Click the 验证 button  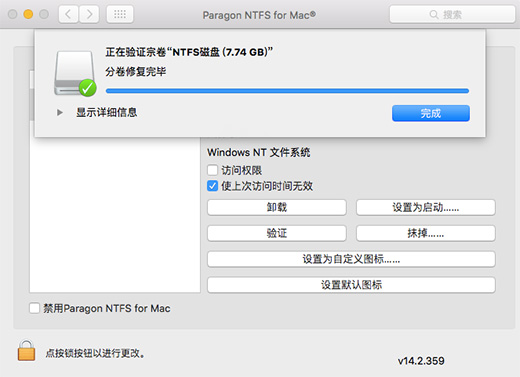[x=277, y=233]
